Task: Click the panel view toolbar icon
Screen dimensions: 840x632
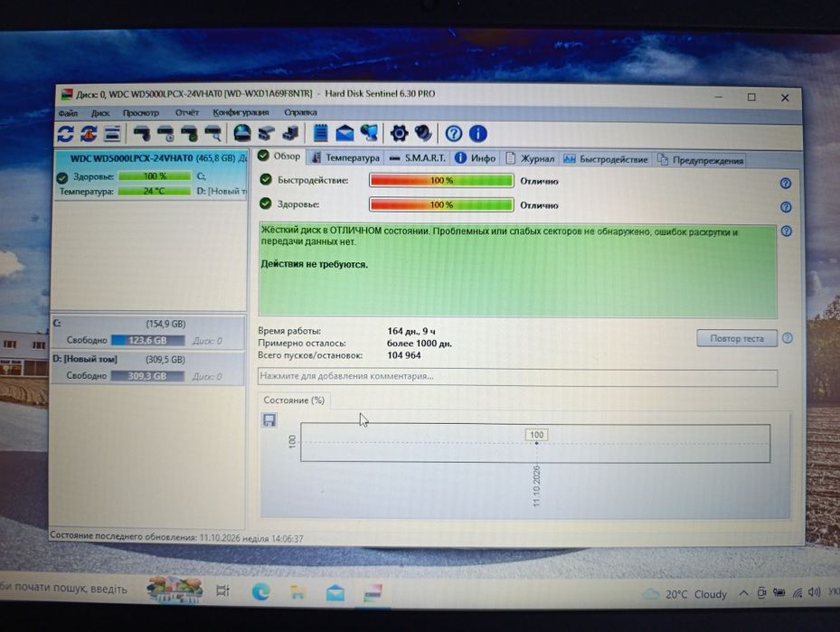Action: [x=112, y=134]
